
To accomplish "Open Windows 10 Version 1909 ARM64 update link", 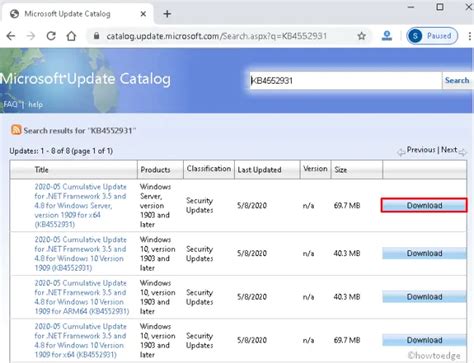I will pos(82,297).
